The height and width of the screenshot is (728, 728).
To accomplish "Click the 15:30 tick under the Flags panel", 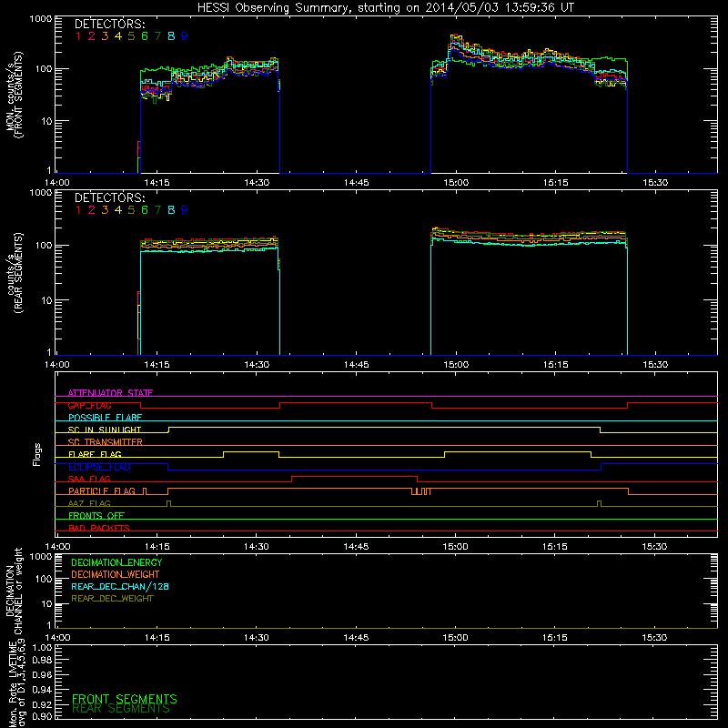I will (654, 547).
